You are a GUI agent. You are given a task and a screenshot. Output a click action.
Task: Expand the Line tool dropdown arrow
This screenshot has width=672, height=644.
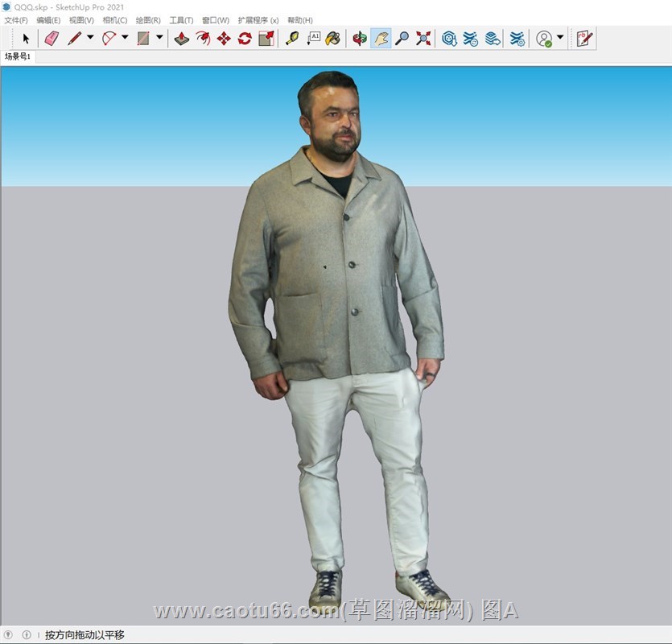(90, 37)
